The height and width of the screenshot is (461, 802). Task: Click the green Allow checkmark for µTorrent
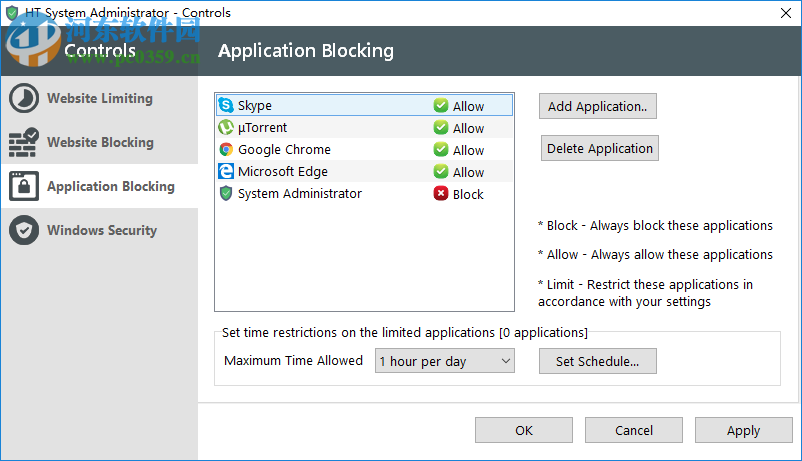[440, 127]
